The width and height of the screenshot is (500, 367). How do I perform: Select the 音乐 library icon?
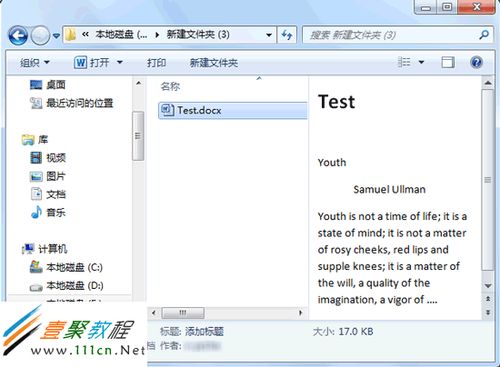point(36,212)
